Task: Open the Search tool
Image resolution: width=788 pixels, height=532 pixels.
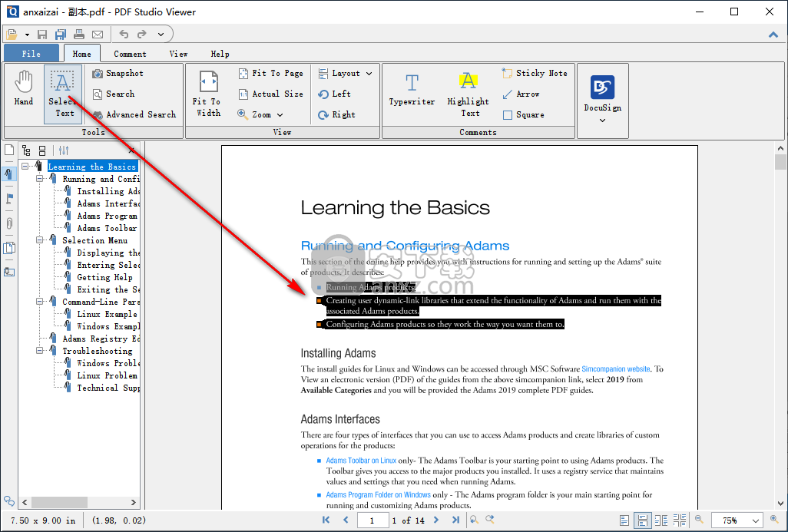Action: 114,94
